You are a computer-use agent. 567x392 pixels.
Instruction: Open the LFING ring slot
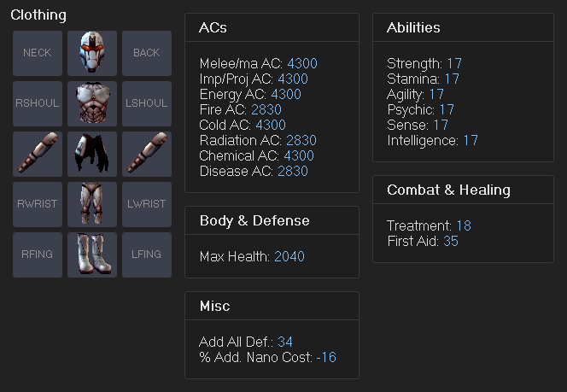[147, 255]
